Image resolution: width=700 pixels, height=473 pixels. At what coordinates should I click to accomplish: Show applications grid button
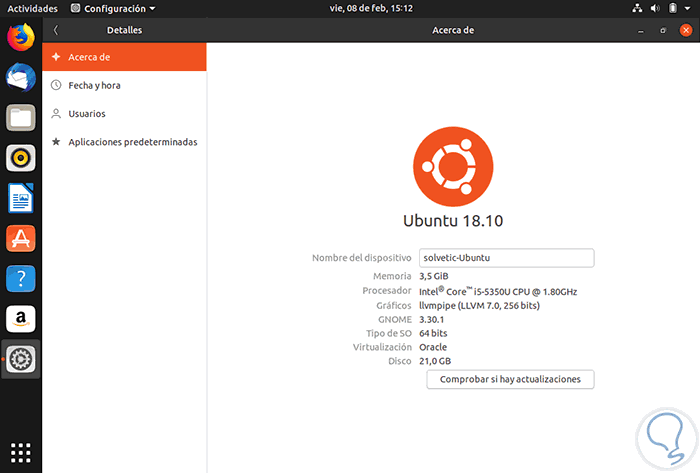coord(21,453)
